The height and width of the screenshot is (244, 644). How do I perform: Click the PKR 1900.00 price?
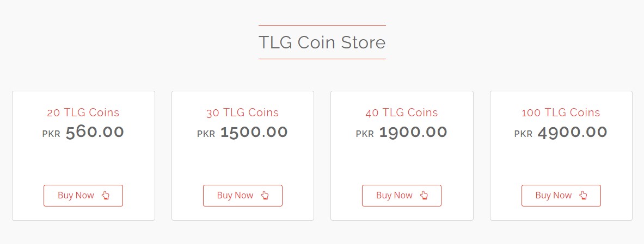click(x=401, y=133)
